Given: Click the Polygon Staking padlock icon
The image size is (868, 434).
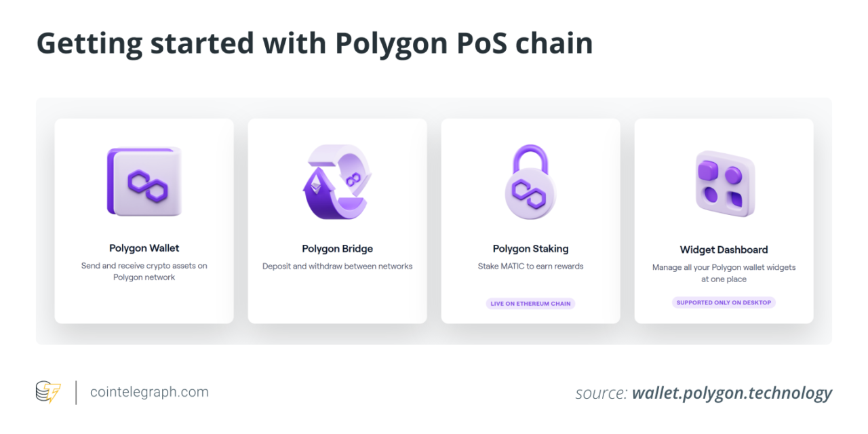Looking at the screenshot, I should pyautogui.click(x=530, y=180).
